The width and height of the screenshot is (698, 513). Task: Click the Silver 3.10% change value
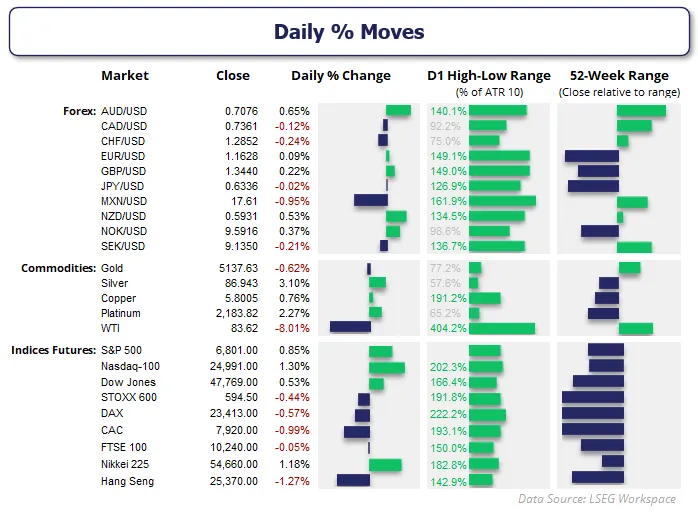[294, 283]
